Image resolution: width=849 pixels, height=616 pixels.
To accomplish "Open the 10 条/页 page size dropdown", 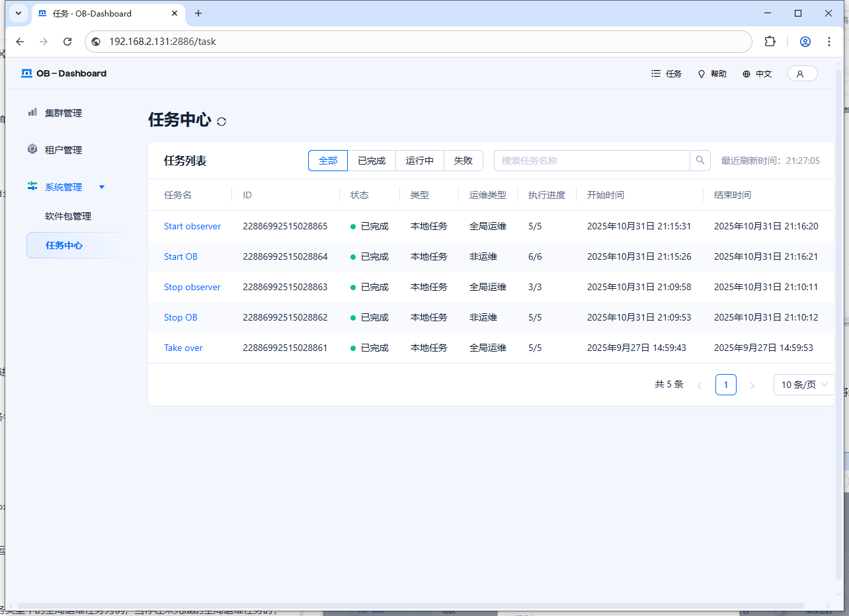I will coord(804,385).
